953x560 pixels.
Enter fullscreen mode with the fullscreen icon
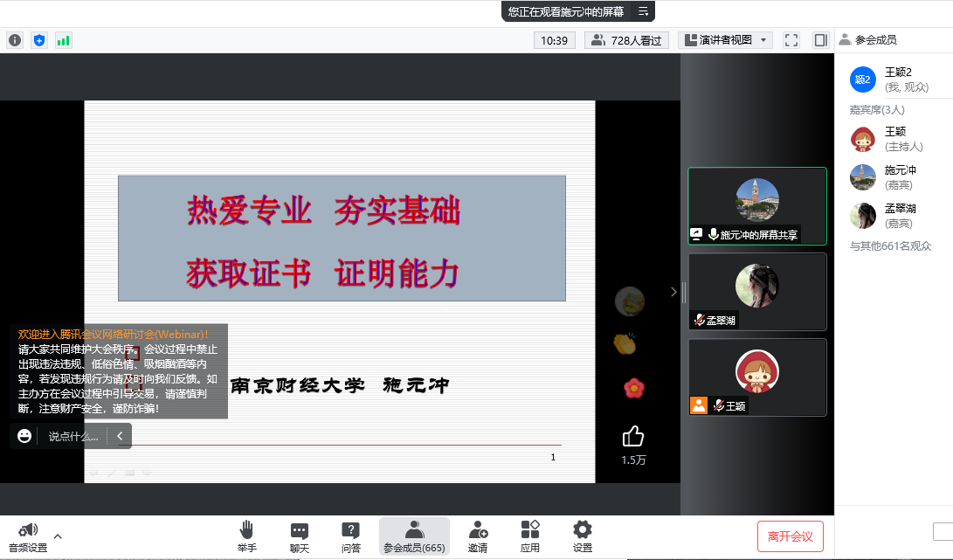(x=791, y=40)
